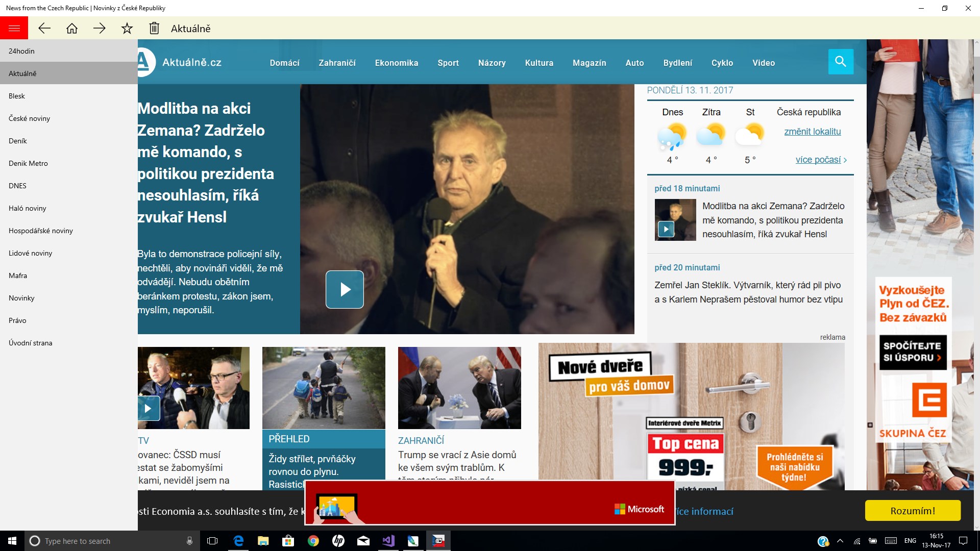Show hidden system tray icons chevron
Viewport: 980px width, 551px height.
point(840,541)
